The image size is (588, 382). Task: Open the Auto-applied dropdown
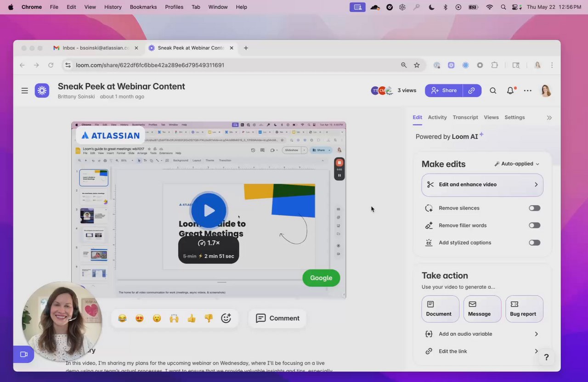pyautogui.click(x=517, y=164)
